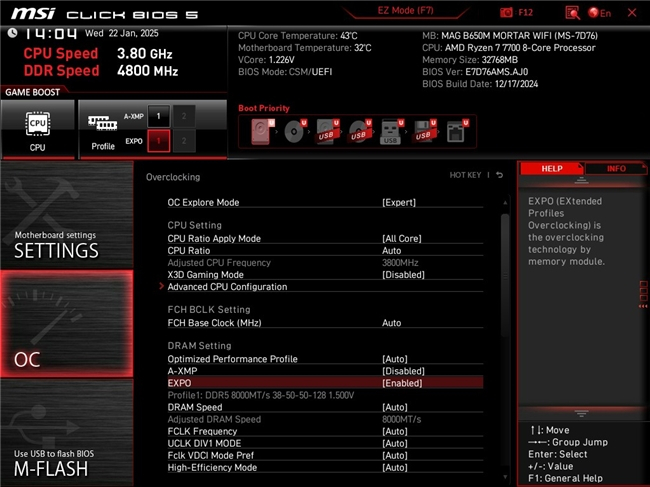Open CPU Ratio Apply Mode dropdown

point(402,239)
